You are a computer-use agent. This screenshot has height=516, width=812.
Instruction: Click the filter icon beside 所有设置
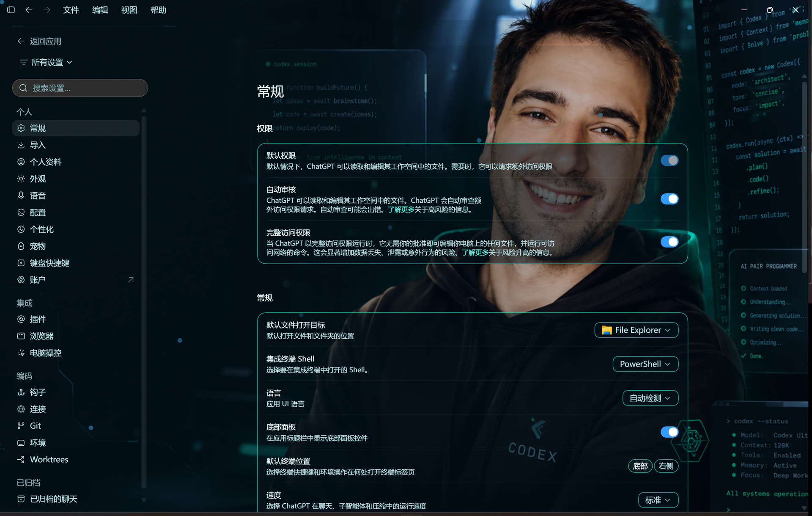click(x=24, y=62)
